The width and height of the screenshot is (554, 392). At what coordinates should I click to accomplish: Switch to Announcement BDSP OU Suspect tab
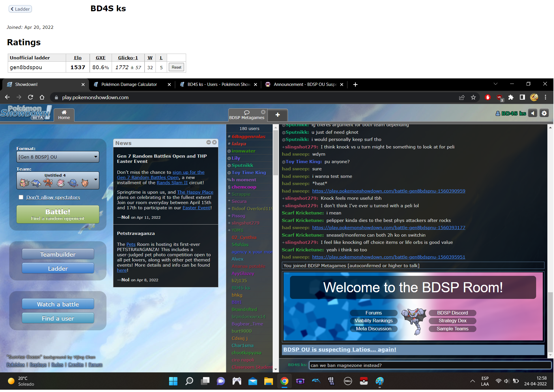click(x=304, y=84)
